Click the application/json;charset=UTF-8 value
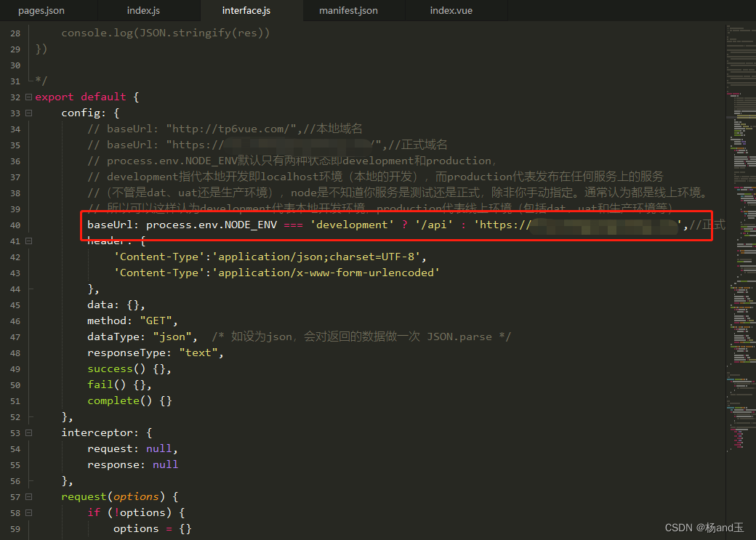The width and height of the screenshot is (756, 540). click(x=316, y=257)
